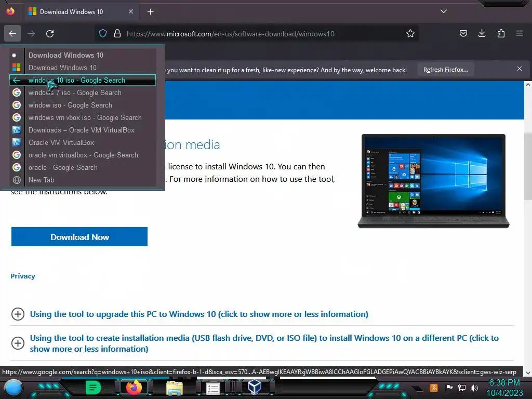Screen dimensions: 532x399
Task: Go back to windows 10 iso Google Search
Action: (83, 80)
